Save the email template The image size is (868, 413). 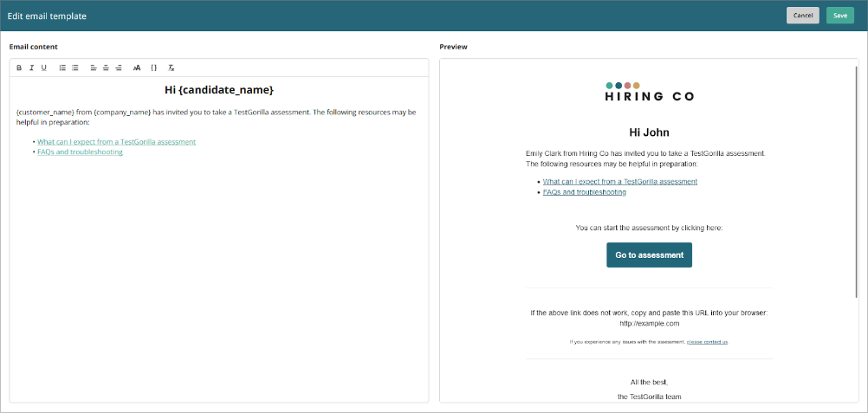point(839,16)
